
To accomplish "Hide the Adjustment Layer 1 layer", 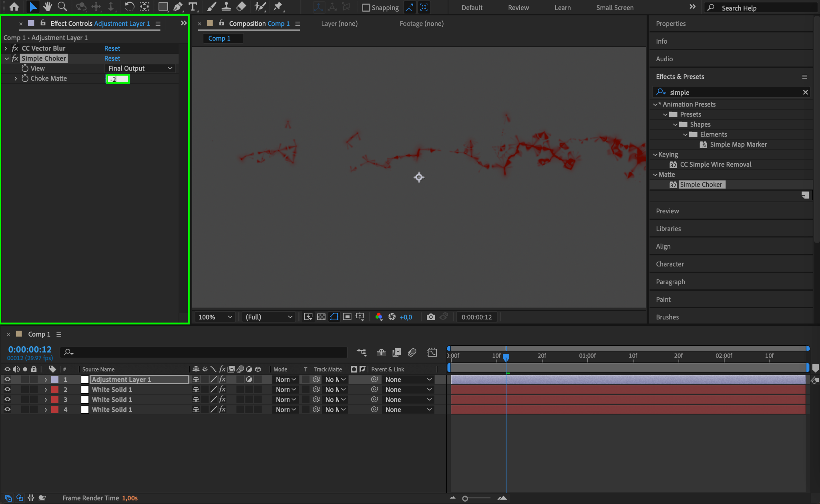I will (7, 380).
